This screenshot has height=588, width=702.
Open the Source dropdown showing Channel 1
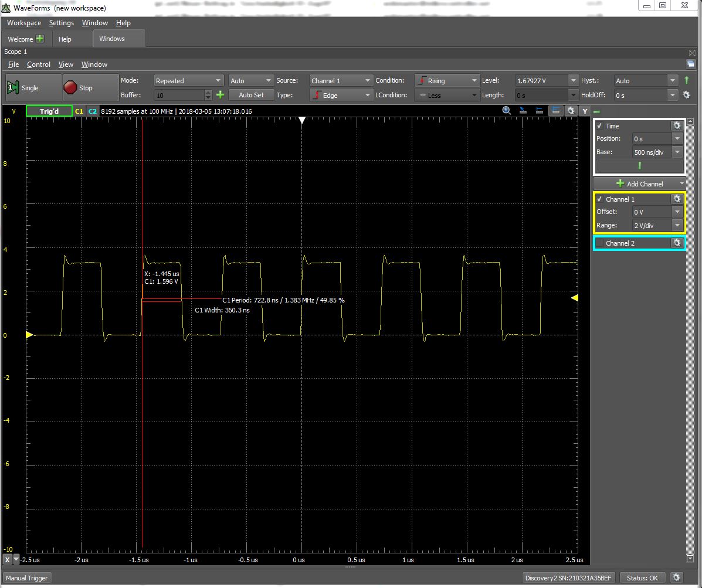[x=340, y=80]
